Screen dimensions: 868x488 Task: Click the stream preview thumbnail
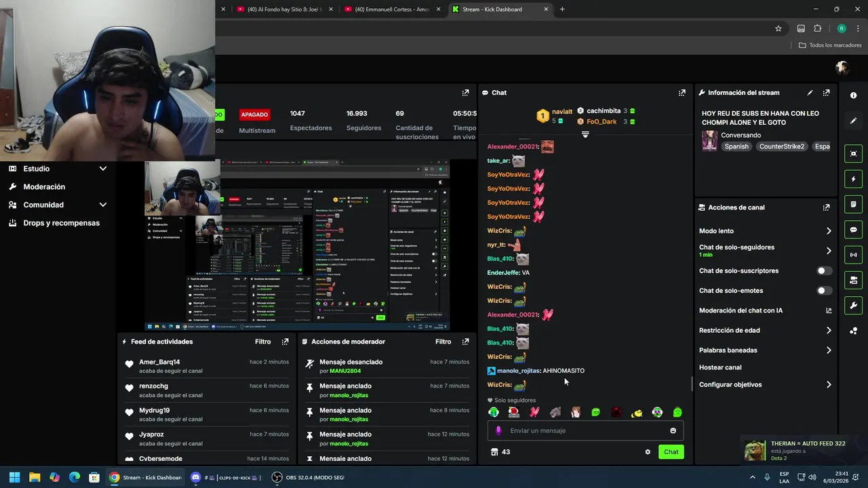tap(297, 245)
